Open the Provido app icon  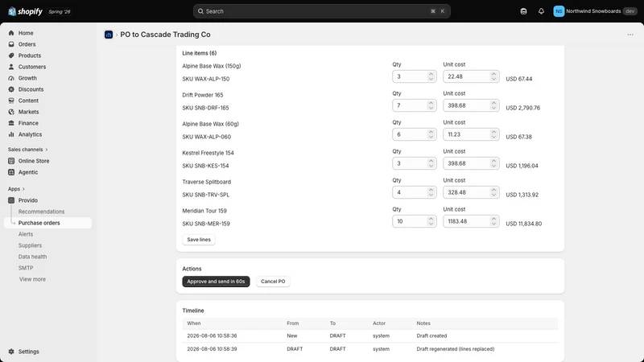coord(11,200)
